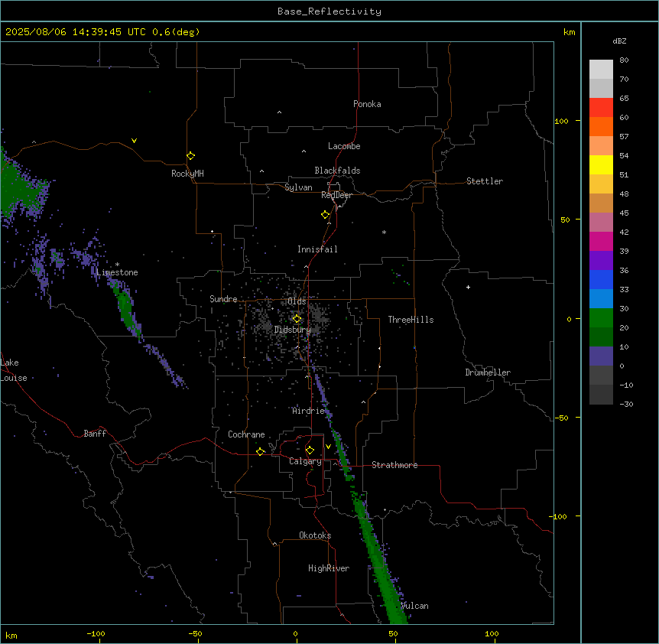Select the HighRiver town label
The width and height of the screenshot is (659, 644).
[329, 568]
